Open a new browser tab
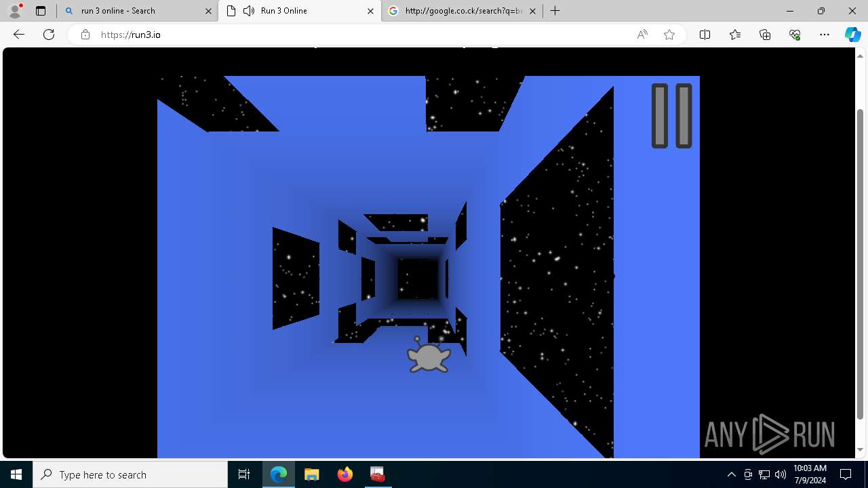The image size is (868, 488). (555, 11)
